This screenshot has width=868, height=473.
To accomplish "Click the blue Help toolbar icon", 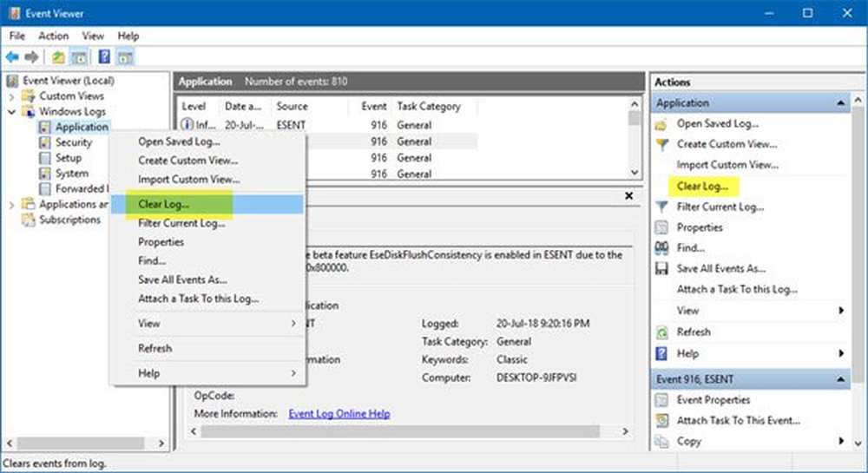I will pos(104,56).
